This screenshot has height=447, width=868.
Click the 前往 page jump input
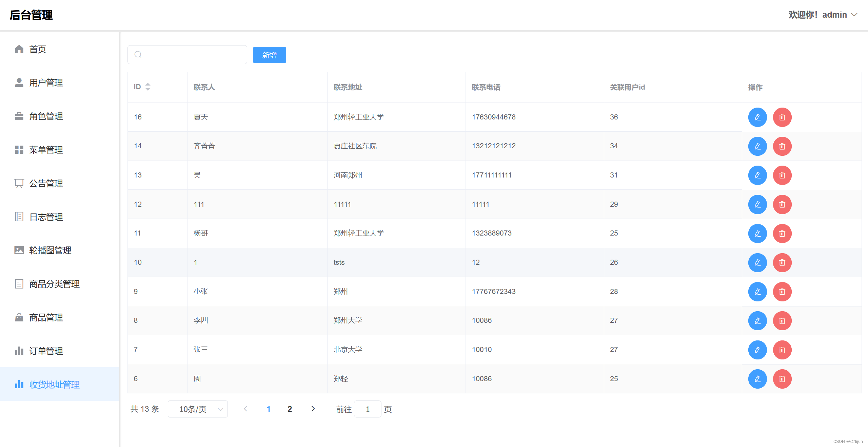coord(368,409)
